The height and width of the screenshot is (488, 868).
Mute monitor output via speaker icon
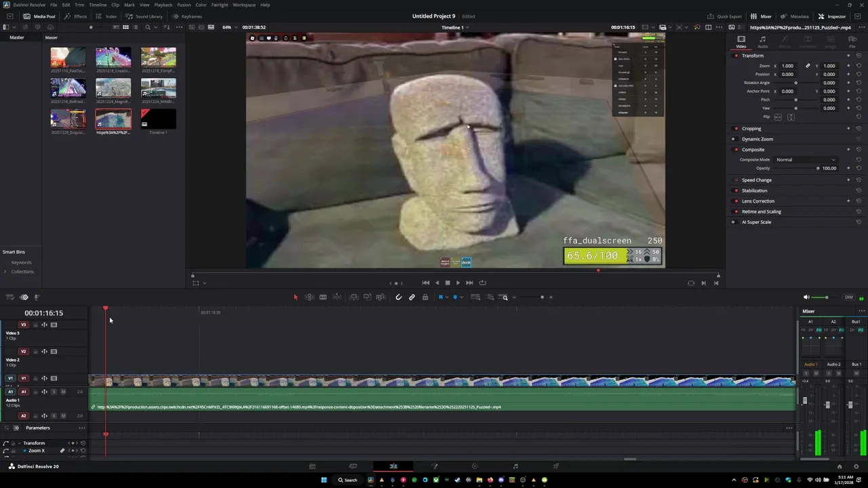click(806, 297)
